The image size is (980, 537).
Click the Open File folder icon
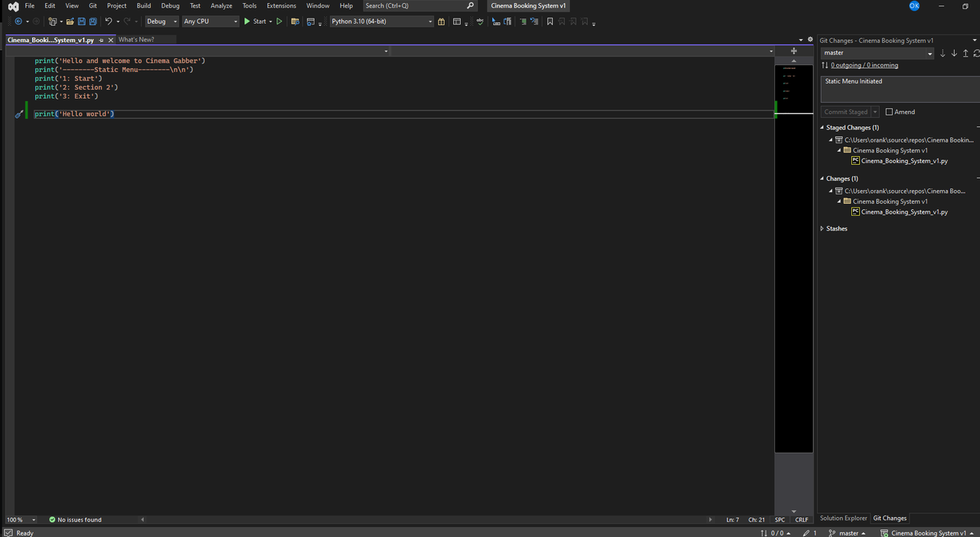(70, 21)
